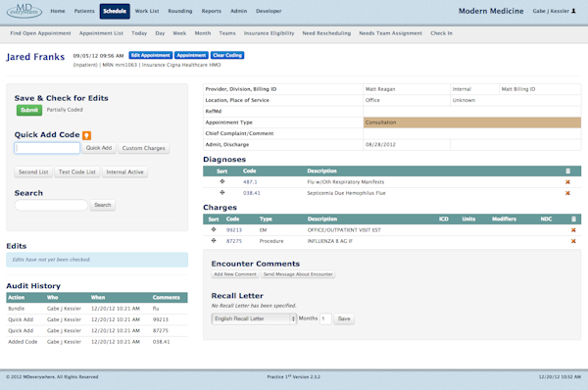Screen dimensions: 588x390
Task: Click the trash icon in Charges header
Action: (573, 219)
